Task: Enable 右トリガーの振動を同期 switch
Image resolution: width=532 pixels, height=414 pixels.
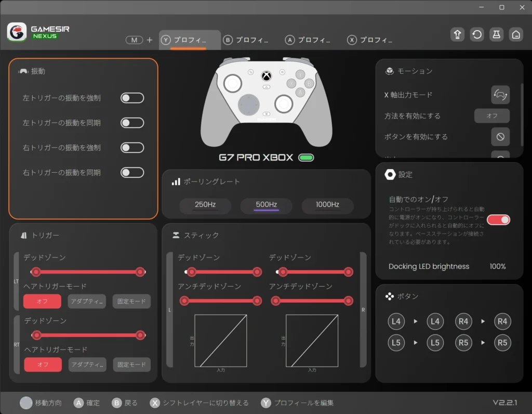Action: point(132,172)
